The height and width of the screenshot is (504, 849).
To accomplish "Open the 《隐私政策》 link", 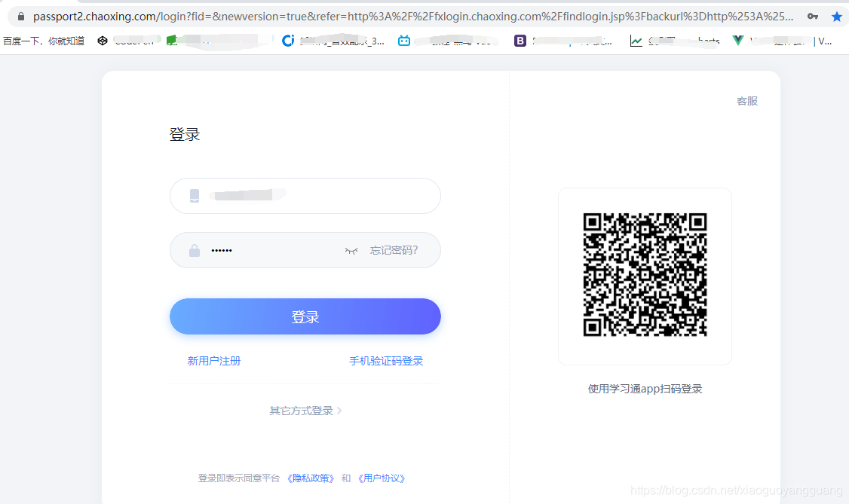I will point(311,478).
